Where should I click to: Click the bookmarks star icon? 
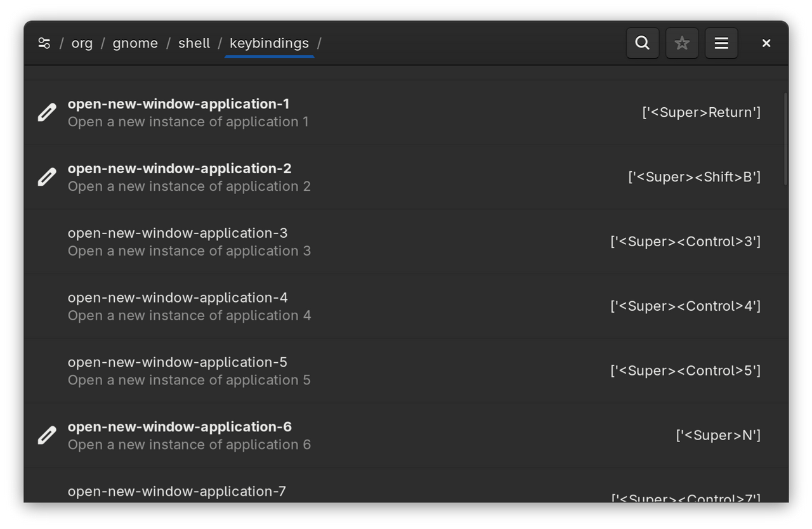click(x=682, y=43)
